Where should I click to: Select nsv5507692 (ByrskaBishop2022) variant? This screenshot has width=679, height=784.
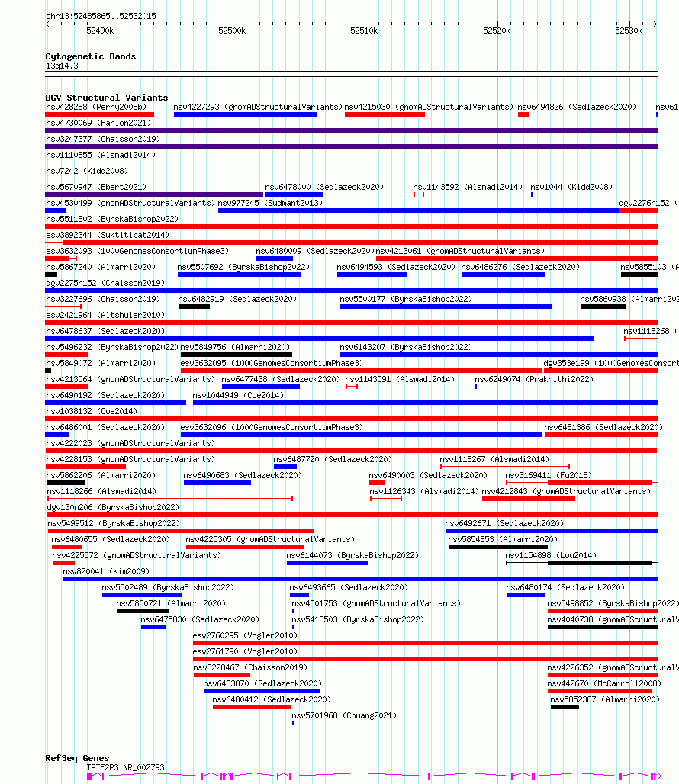[x=239, y=275]
